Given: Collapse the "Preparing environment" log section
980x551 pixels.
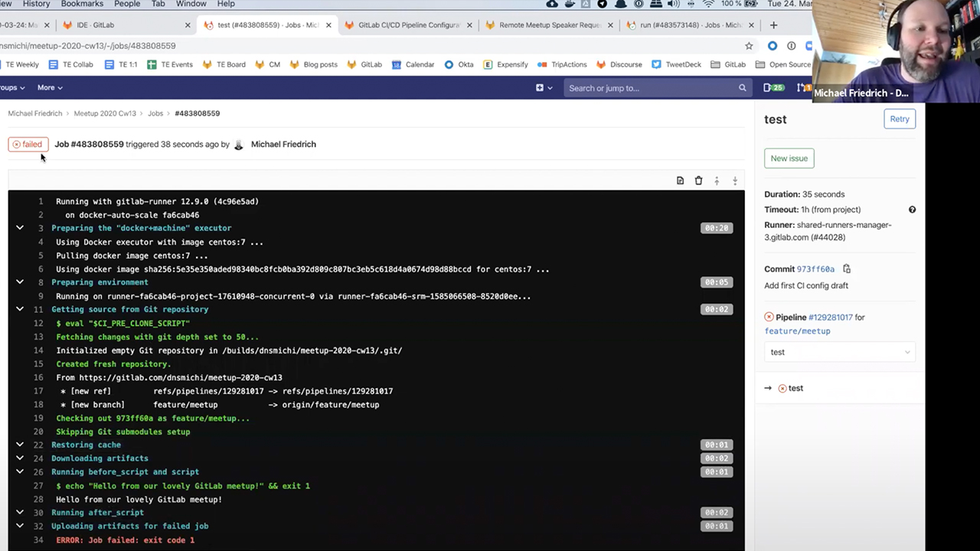Looking at the screenshot, I should [20, 282].
